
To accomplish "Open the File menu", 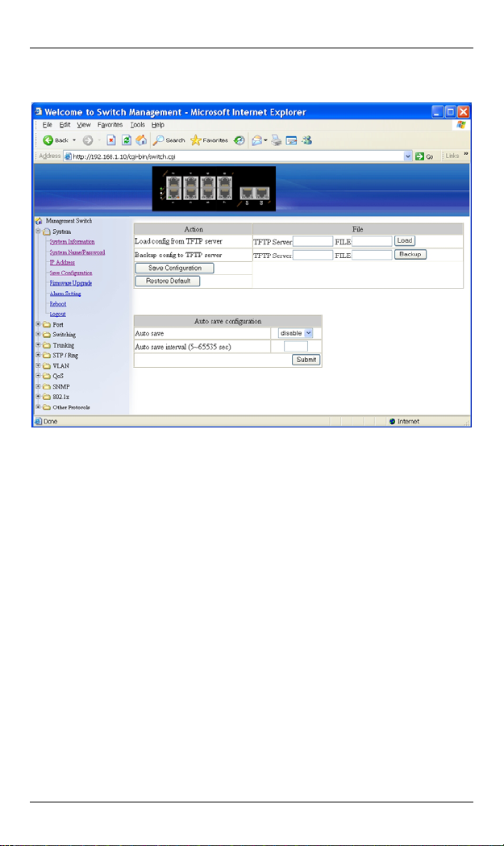I will 48,125.
